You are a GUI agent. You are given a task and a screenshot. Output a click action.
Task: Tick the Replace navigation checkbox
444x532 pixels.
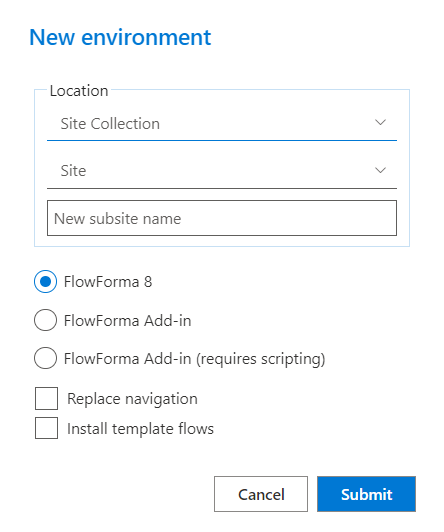[x=46, y=399]
